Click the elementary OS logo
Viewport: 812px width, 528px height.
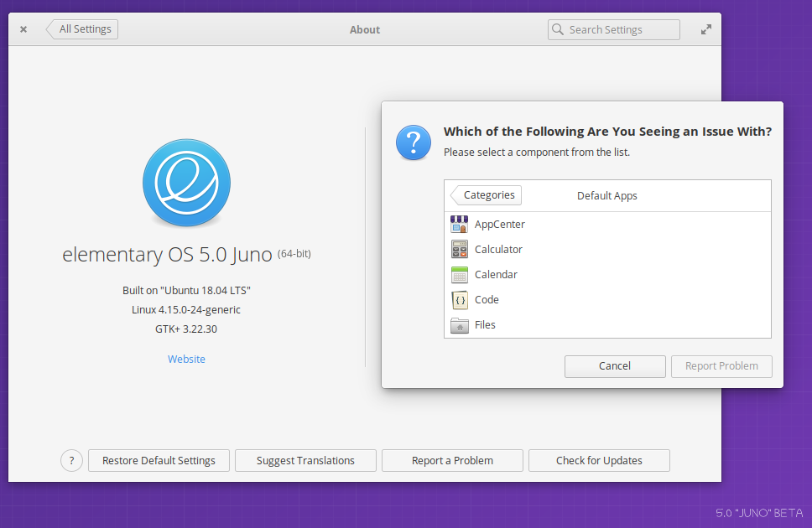click(x=186, y=183)
